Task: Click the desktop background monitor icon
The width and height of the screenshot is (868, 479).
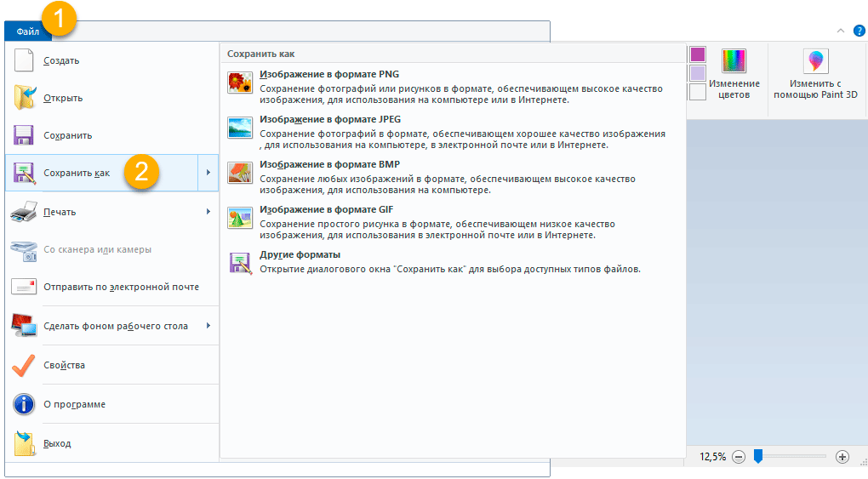Action: (x=24, y=326)
